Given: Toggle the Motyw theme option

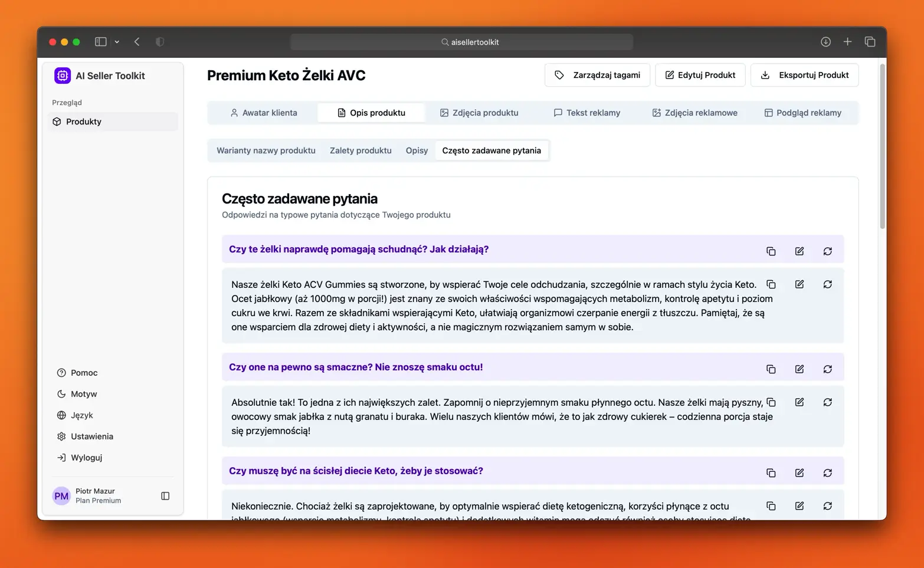Looking at the screenshot, I should (x=83, y=394).
